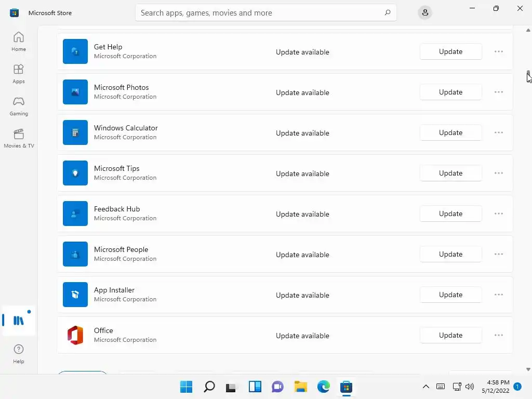
Task: Click the Office app icon
Action: click(75, 335)
